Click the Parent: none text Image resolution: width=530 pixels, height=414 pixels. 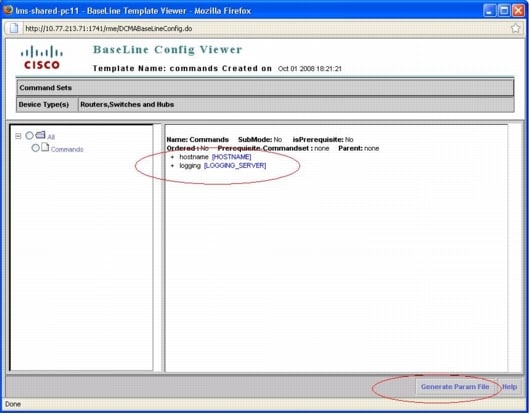[x=359, y=148]
